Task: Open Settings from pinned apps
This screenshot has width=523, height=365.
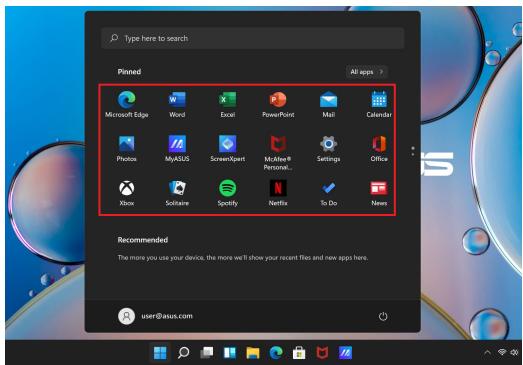Action: [329, 148]
